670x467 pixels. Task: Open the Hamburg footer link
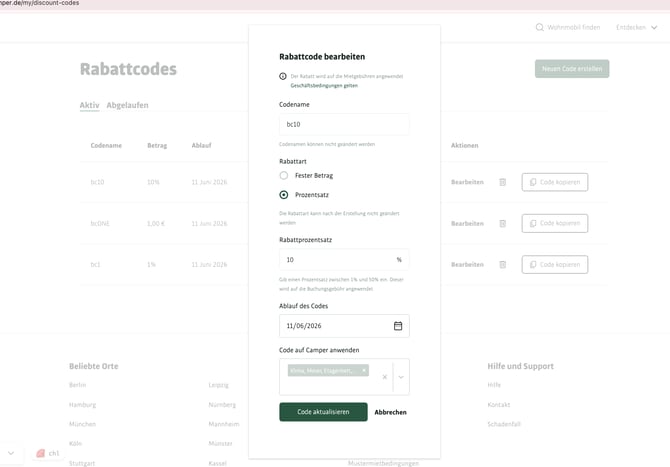click(82, 405)
